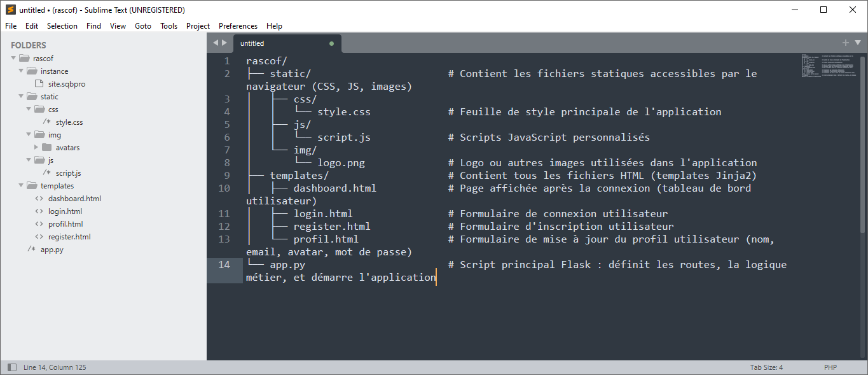This screenshot has width=868, height=375.
Task: Open the PHP syntax selector
Action: tap(830, 367)
